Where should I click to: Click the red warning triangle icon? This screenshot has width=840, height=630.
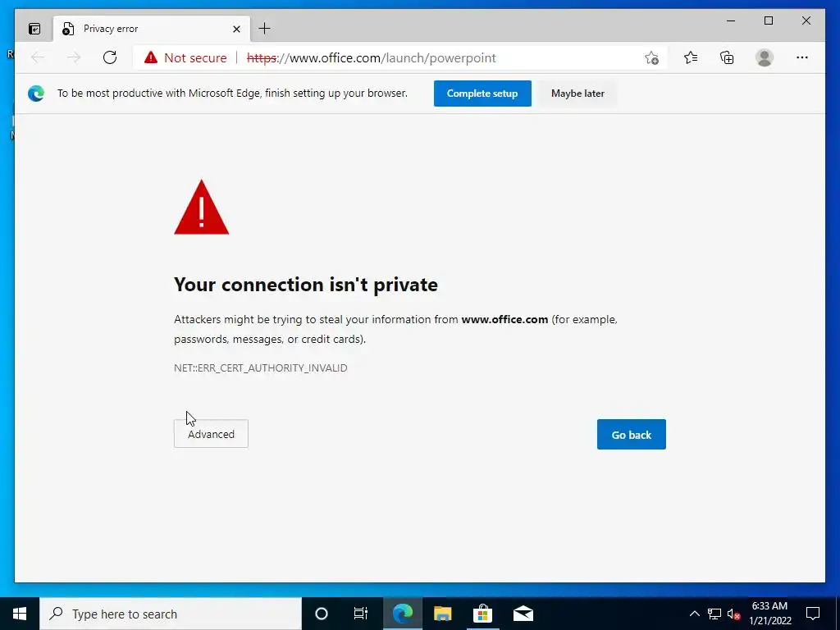point(202,208)
